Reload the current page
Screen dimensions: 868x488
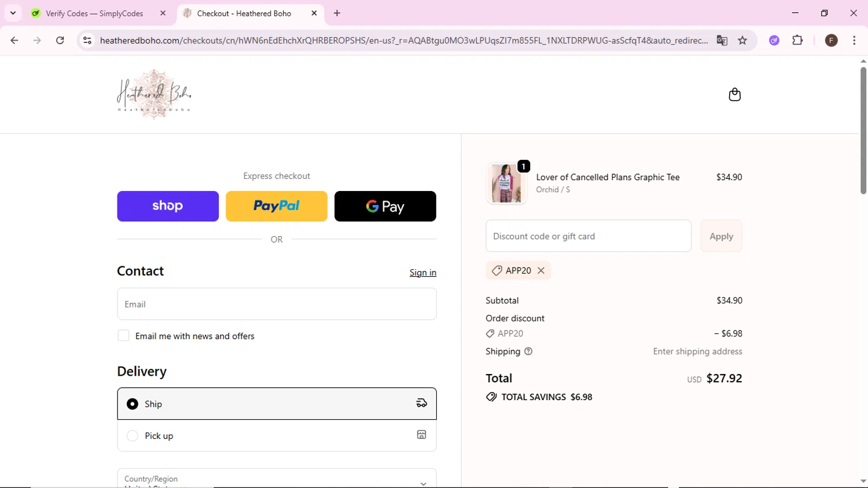(60, 41)
